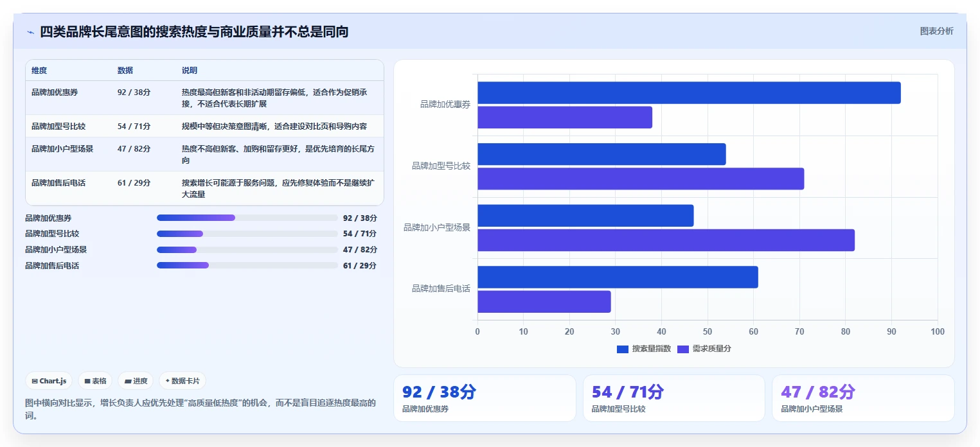Toggle the 需求质量分 legend swatch
Image resolution: width=980 pixels, height=447 pixels.
[683, 349]
